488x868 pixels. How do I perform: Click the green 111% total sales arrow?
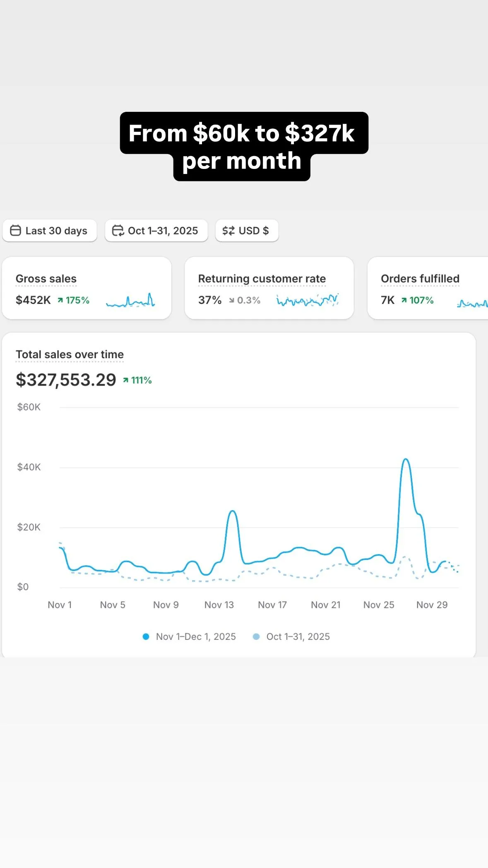point(126,380)
